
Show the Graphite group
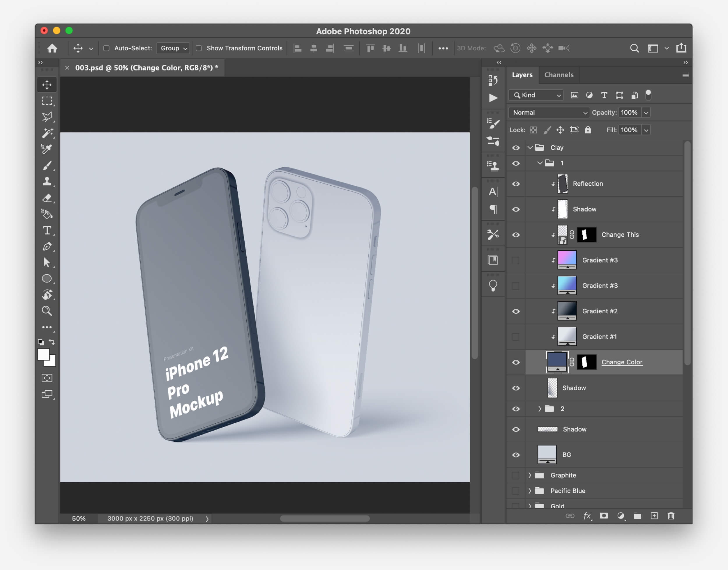click(516, 475)
